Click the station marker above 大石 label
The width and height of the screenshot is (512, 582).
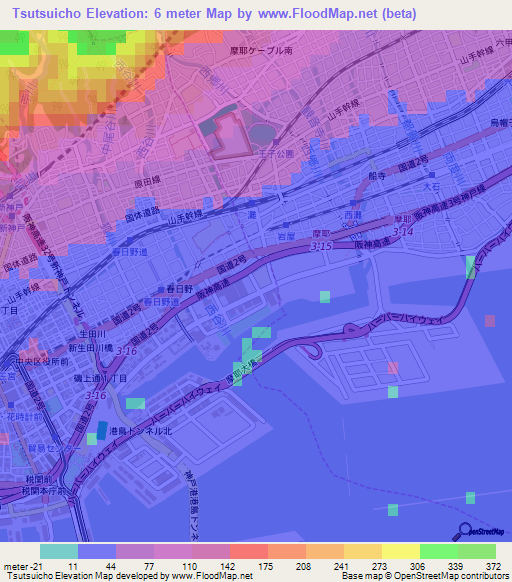[432, 175]
